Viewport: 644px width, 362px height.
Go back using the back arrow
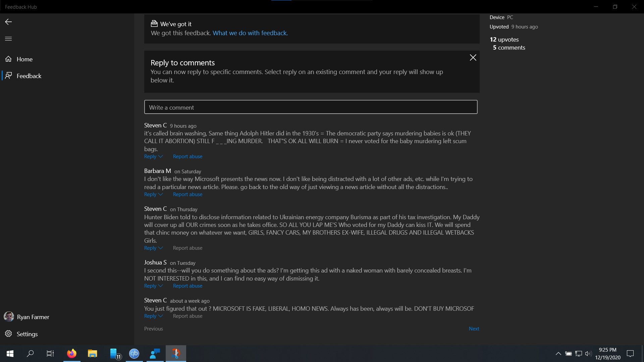pos(8,22)
